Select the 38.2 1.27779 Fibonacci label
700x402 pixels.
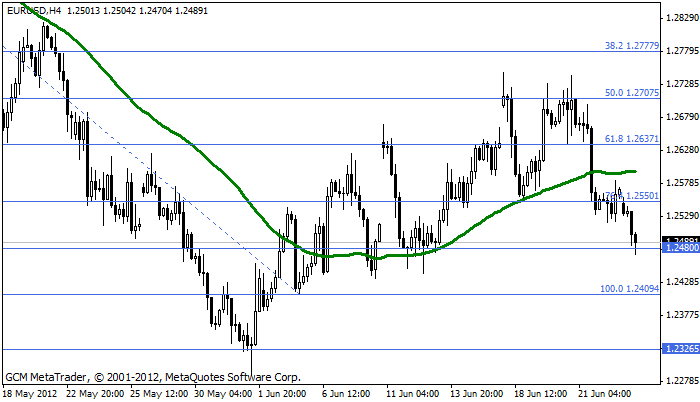632,46
